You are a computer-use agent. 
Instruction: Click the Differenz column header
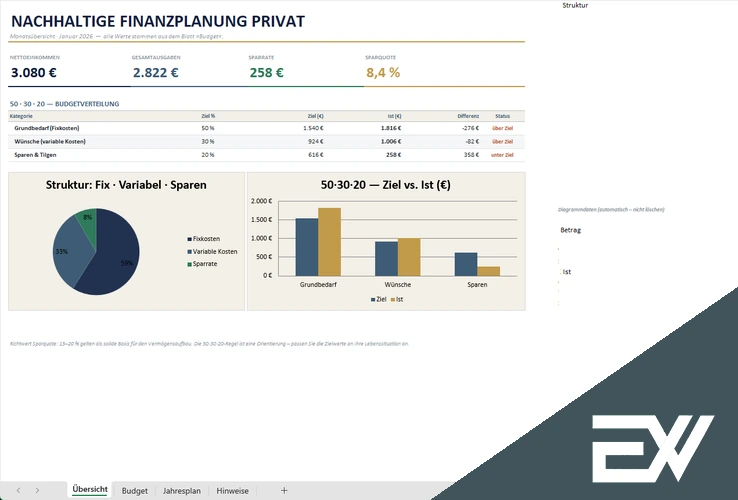[468, 116]
